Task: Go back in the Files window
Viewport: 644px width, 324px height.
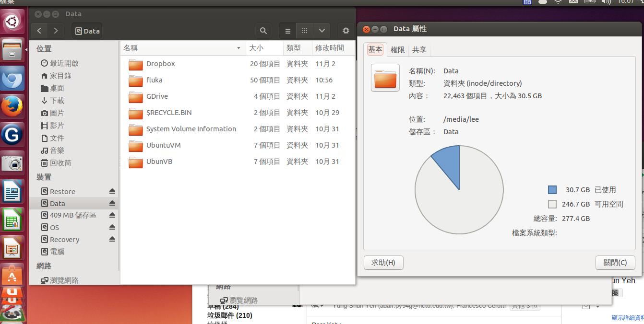Action: tap(39, 31)
